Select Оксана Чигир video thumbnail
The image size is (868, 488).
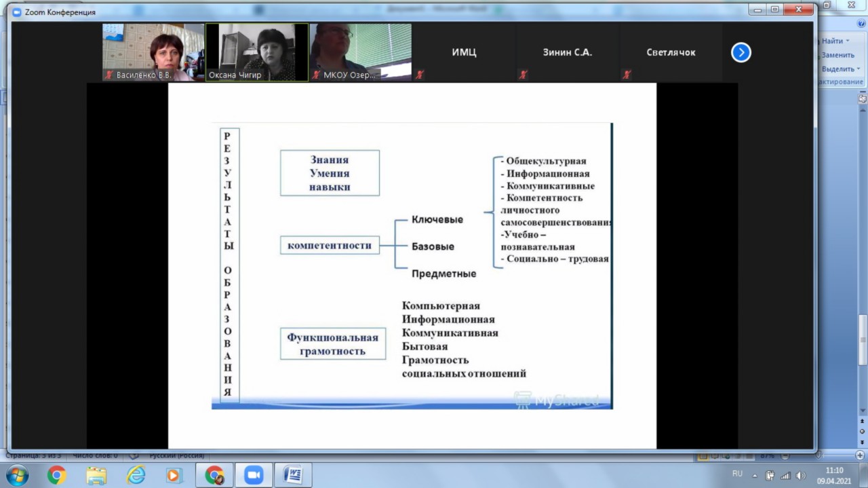click(x=257, y=52)
